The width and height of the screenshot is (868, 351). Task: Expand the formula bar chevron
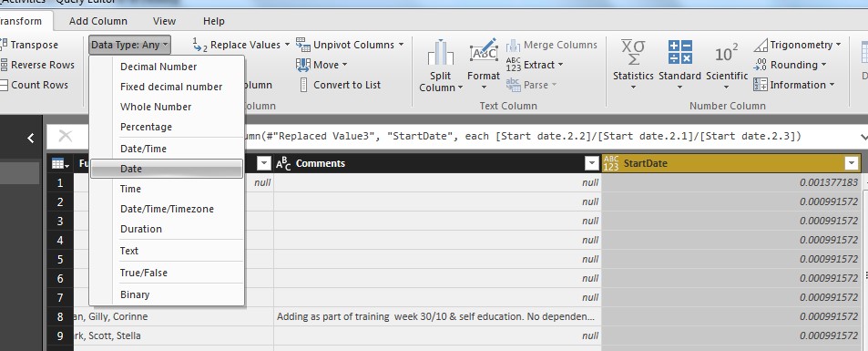[x=863, y=137]
